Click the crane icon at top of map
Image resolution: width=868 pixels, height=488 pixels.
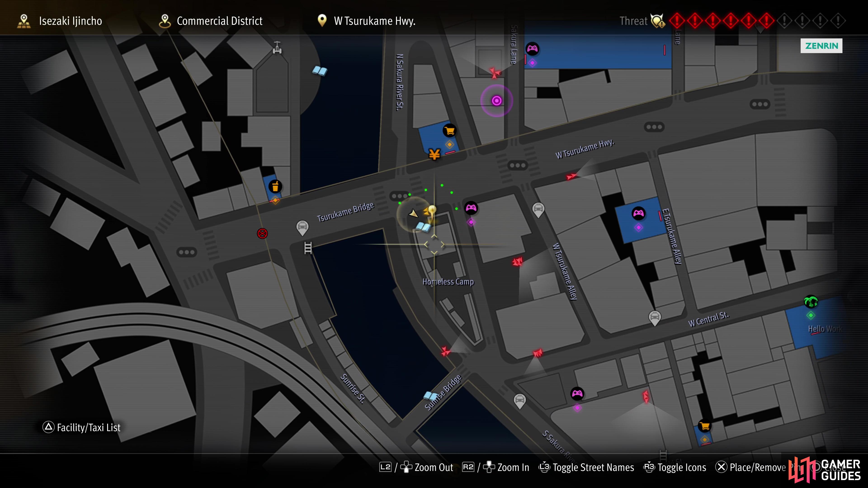277,47
